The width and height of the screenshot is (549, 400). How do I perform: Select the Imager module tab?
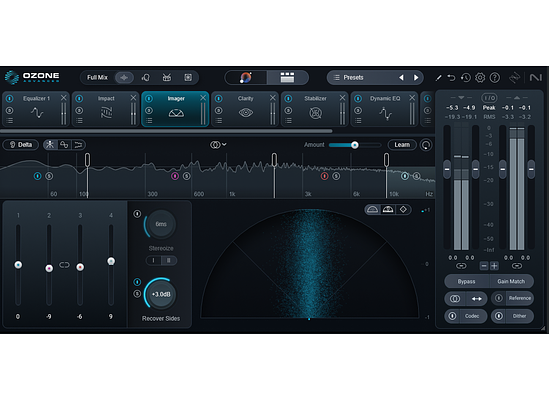point(176,109)
